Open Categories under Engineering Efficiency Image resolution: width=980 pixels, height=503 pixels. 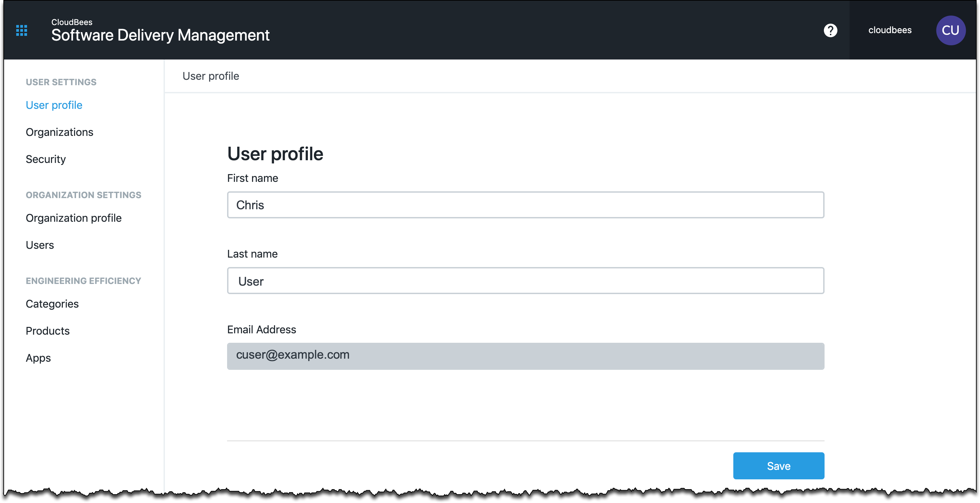pos(52,304)
